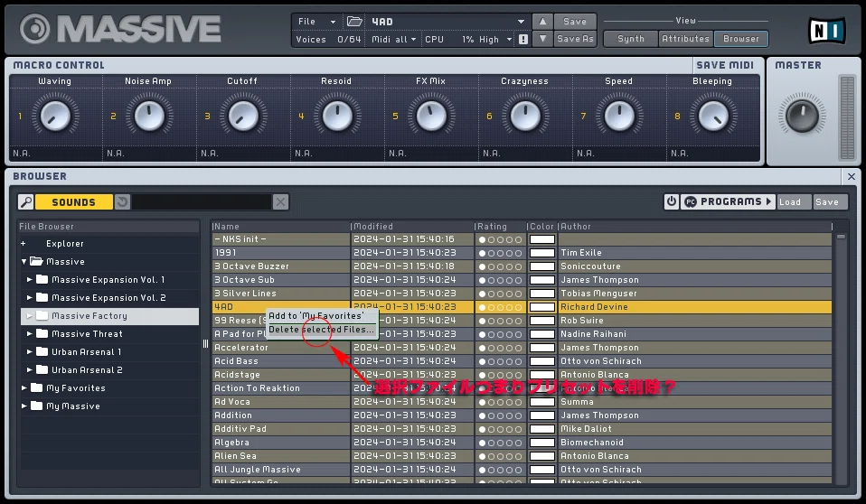Go to next preset with down arrow
Screen dimensions: 866x504
click(542, 39)
